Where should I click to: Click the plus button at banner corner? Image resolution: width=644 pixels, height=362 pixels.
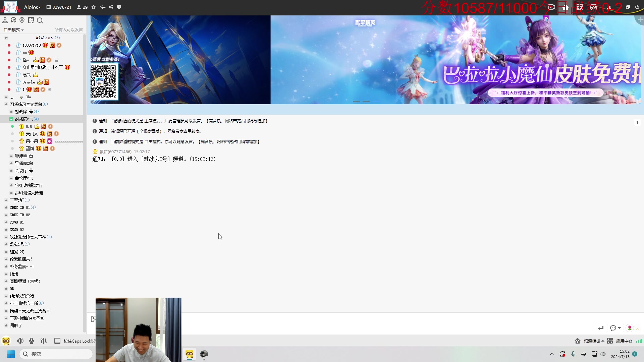point(640,20)
